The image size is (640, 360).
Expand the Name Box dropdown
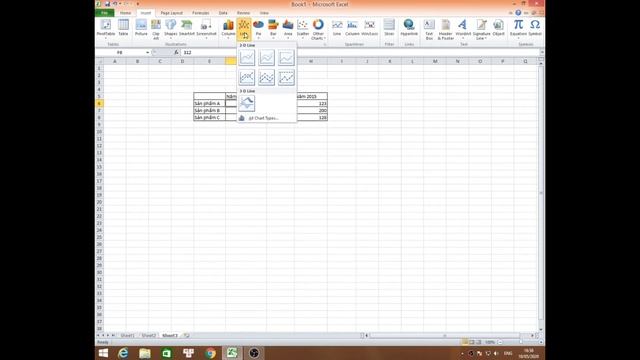[x=147, y=53]
